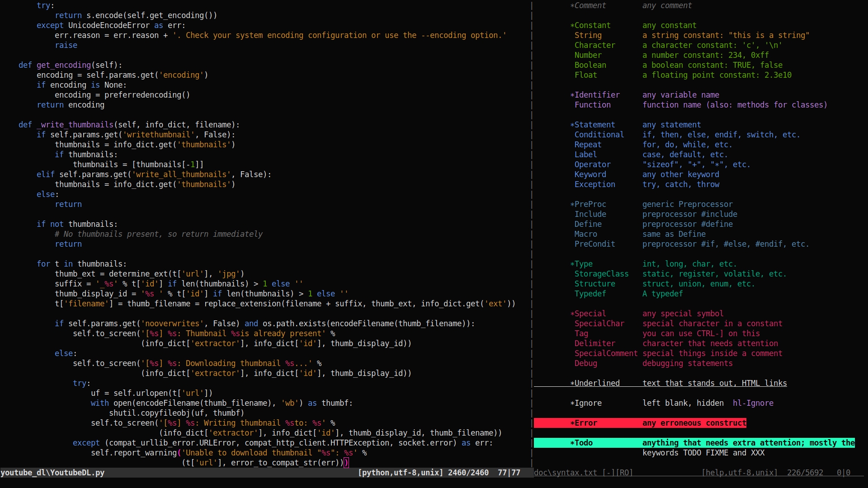Click the 'Function' syntax group entry
The image size is (868, 488).
click(592, 105)
